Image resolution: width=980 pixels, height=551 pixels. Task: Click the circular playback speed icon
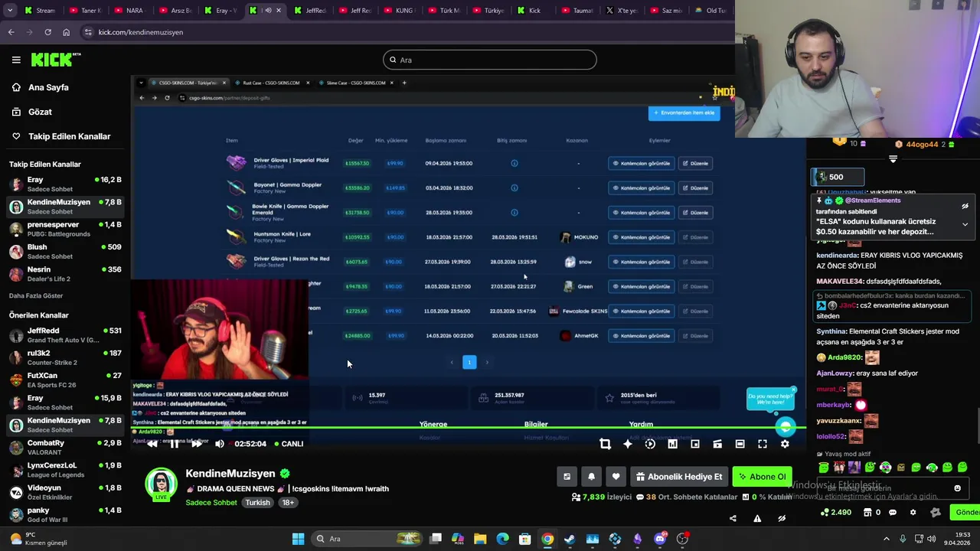650,444
